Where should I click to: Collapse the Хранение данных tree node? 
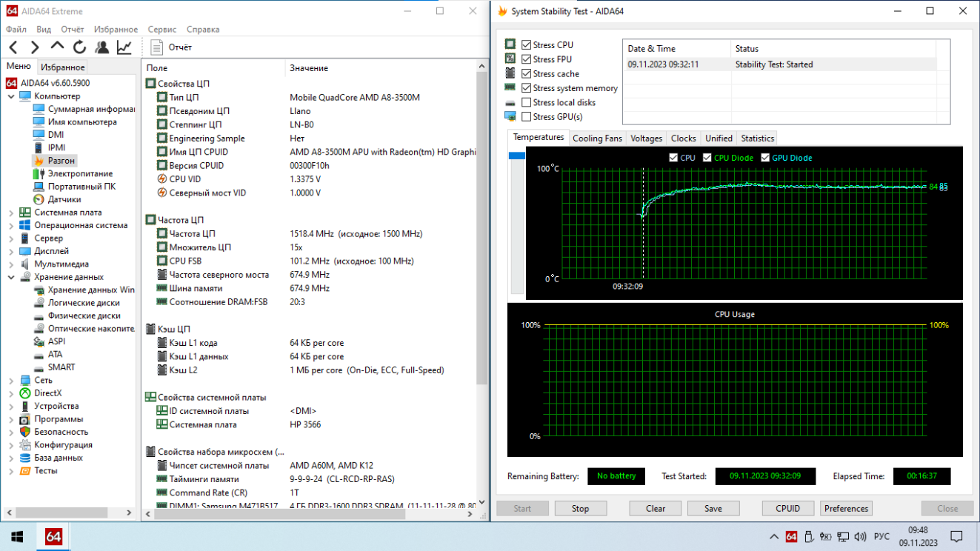[11, 277]
